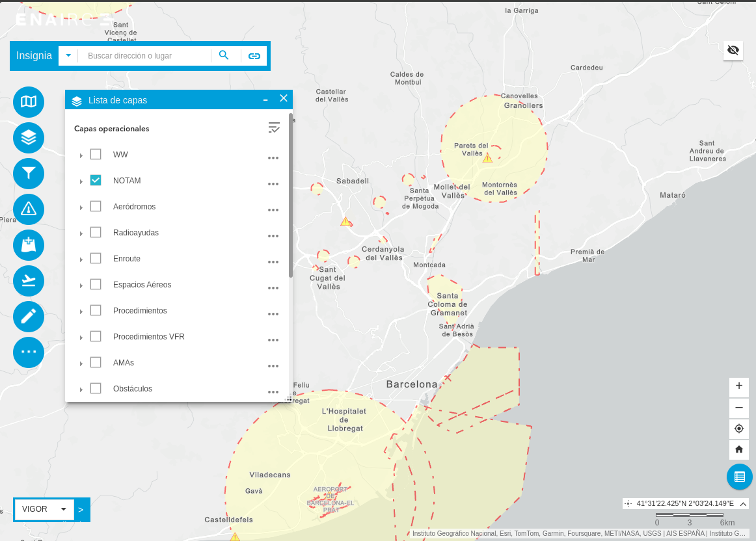This screenshot has width=756, height=541.
Task: Open the attribute table icon
Action: (x=740, y=477)
